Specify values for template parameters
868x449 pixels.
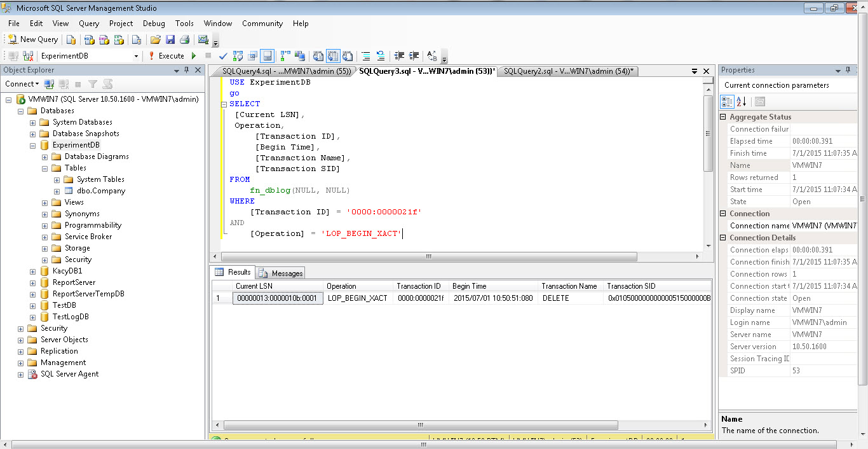(432, 56)
